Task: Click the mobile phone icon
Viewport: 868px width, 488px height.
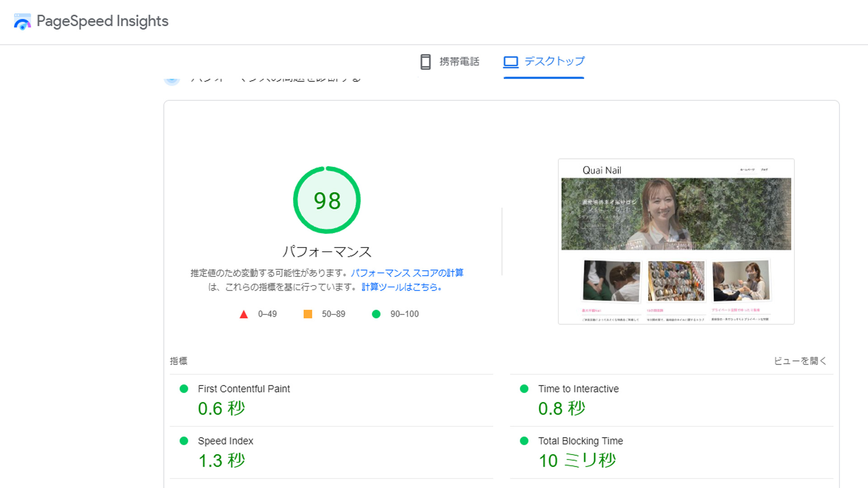Action: pyautogui.click(x=425, y=62)
